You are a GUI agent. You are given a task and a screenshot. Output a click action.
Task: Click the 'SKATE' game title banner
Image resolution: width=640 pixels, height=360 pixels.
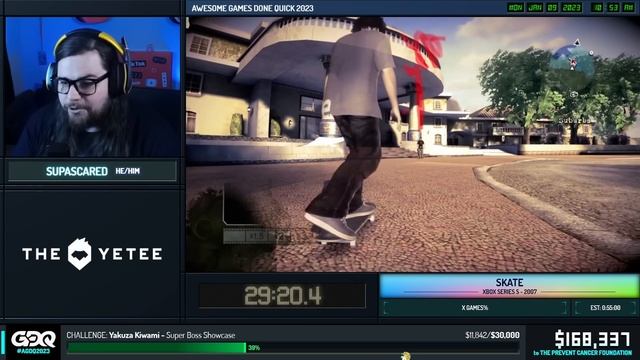pyautogui.click(x=509, y=282)
